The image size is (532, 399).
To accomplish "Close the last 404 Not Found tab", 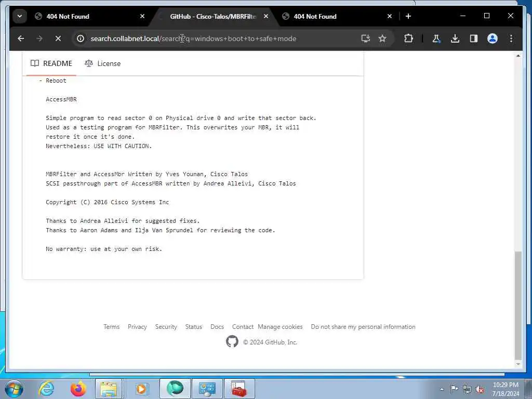I will [390, 16].
